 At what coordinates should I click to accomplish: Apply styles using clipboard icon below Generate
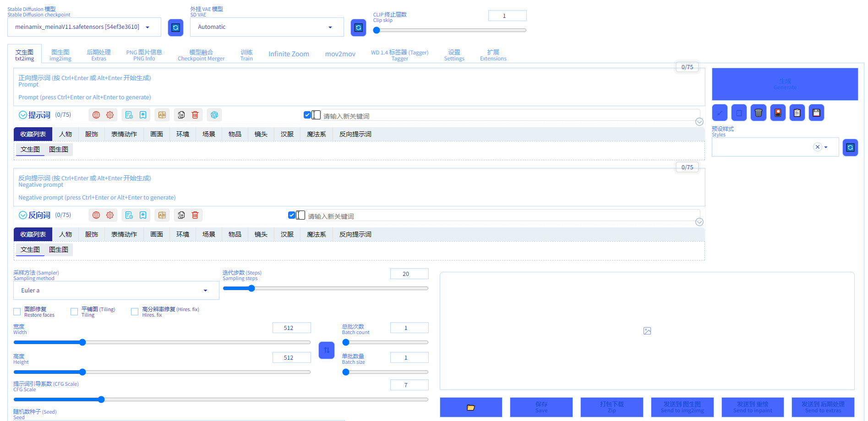coord(797,113)
